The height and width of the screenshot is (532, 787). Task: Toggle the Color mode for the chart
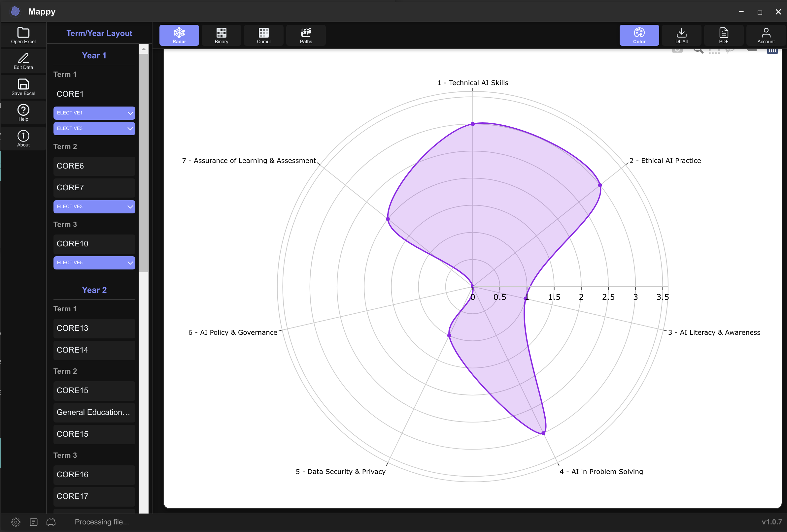click(x=639, y=35)
